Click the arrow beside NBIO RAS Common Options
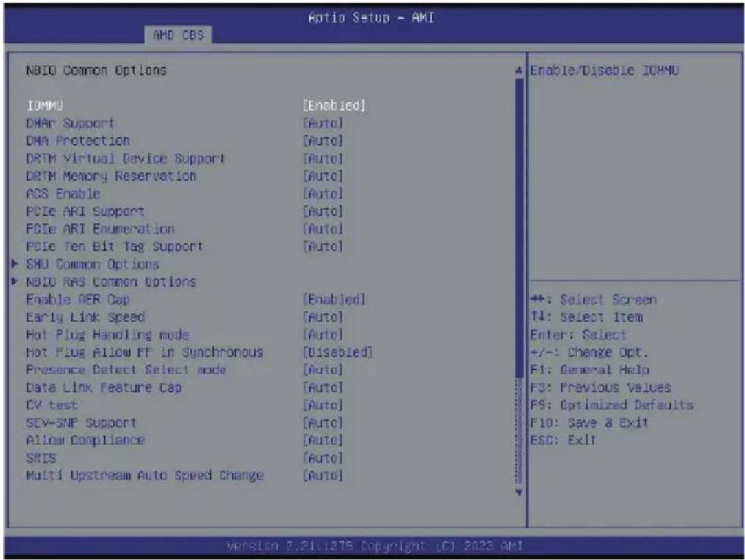This screenshot has height=560, width=745. pyautogui.click(x=14, y=281)
